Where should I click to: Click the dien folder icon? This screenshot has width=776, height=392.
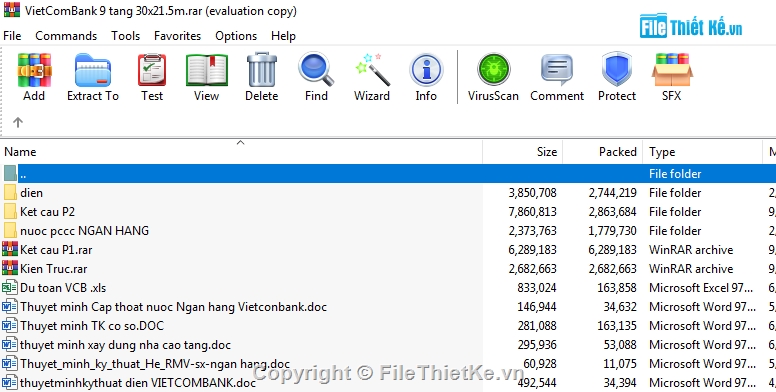(10, 193)
